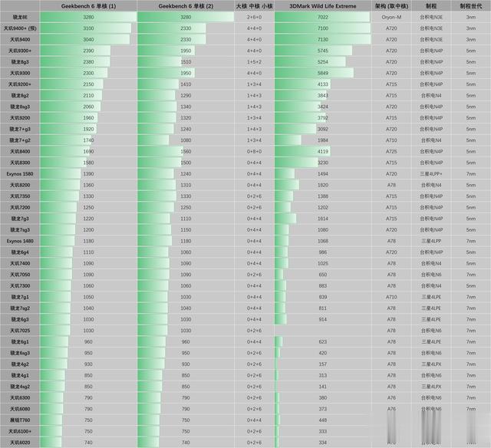Select the 天玑9400+ (预) row label
This screenshot has height=448, width=491.
(20, 28)
